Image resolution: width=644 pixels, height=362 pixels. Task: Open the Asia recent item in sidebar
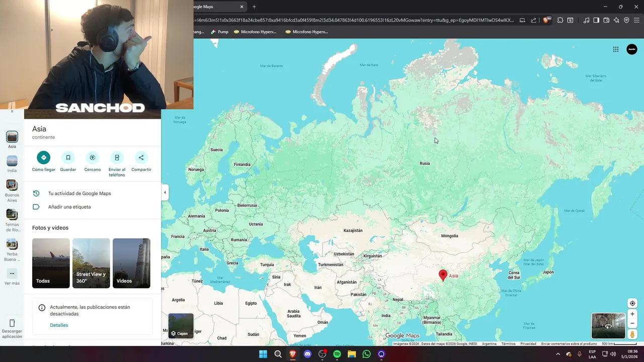click(x=12, y=140)
